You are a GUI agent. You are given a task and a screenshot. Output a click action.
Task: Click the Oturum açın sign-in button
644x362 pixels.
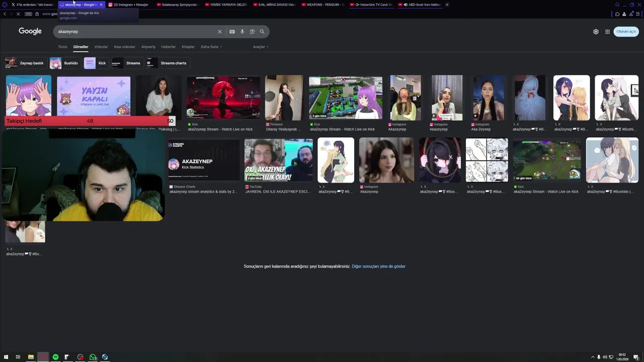pos(626,32)
